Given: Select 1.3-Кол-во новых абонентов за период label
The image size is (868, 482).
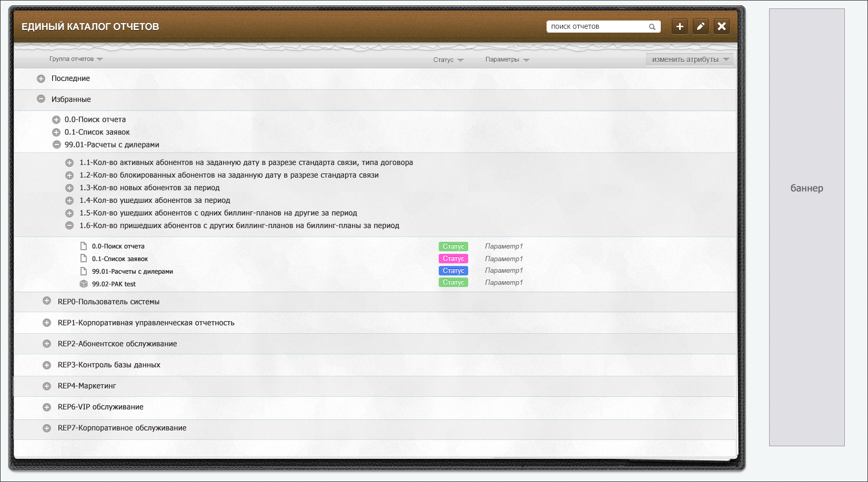Looking at the screenshot, I should tap(149, 188).
